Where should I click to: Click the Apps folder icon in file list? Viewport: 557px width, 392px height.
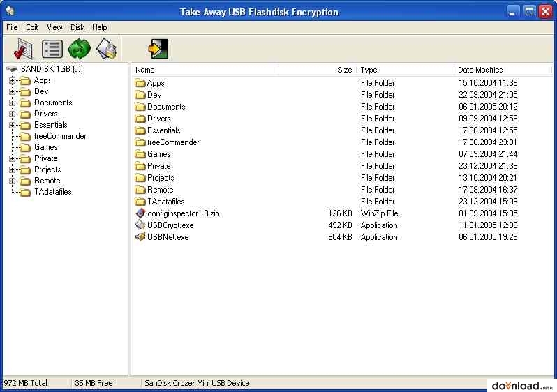[x=140, y=83]
